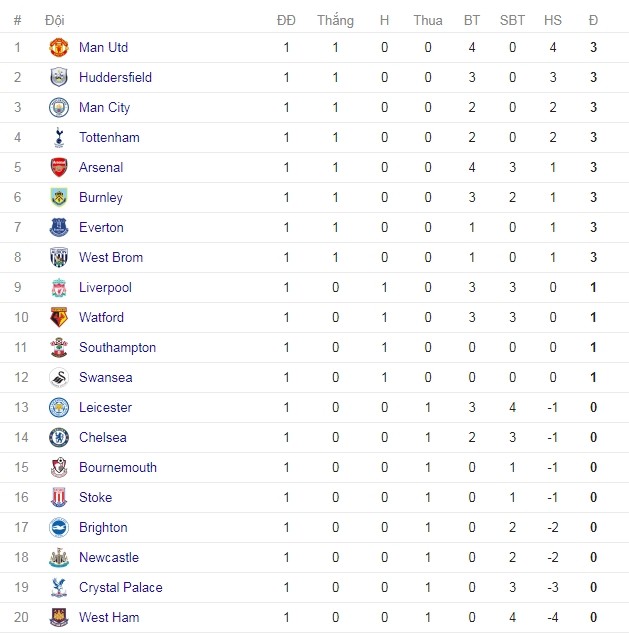Open the Leicester team link

tap(105, 407)
